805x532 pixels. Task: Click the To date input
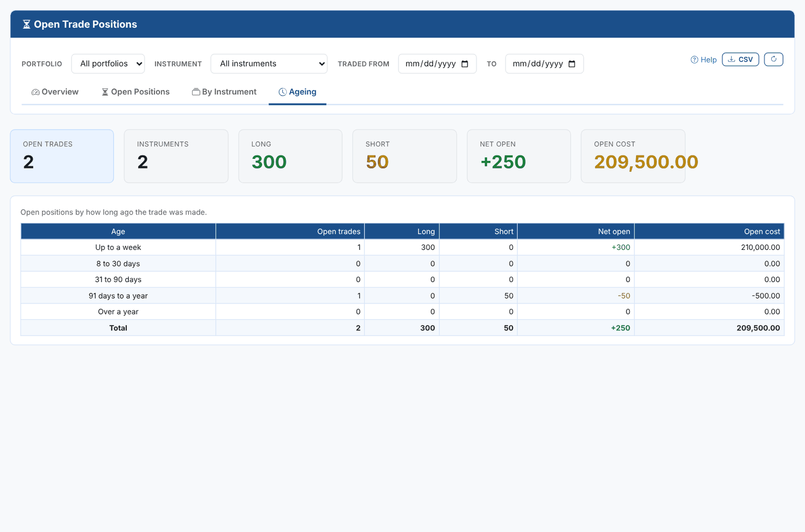544,64
